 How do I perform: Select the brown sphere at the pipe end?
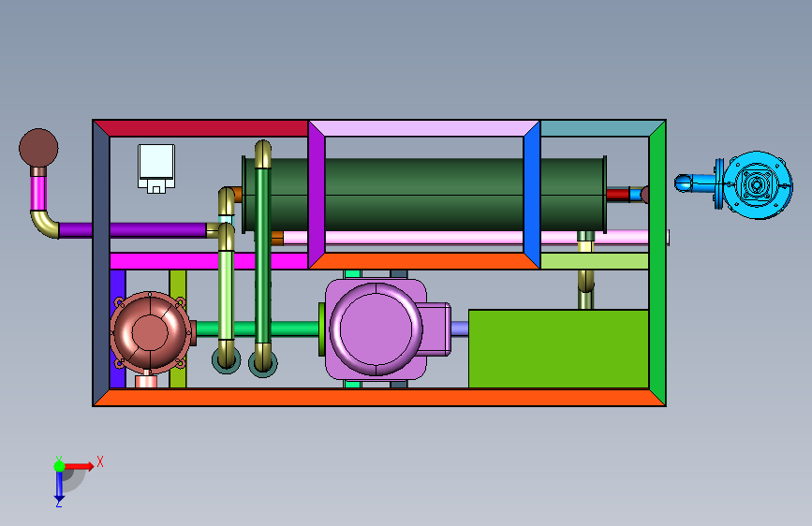[38, 148]
